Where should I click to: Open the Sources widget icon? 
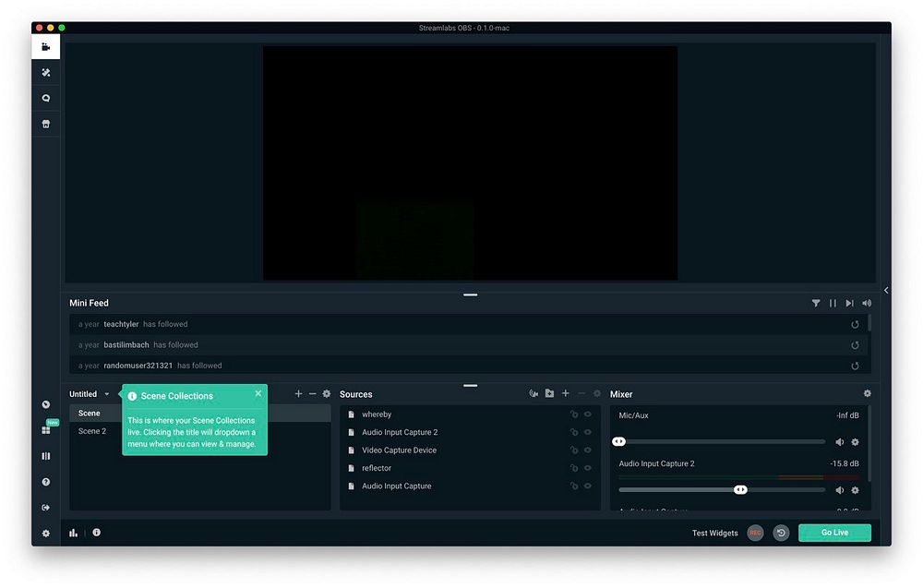[x=533, y=393]
